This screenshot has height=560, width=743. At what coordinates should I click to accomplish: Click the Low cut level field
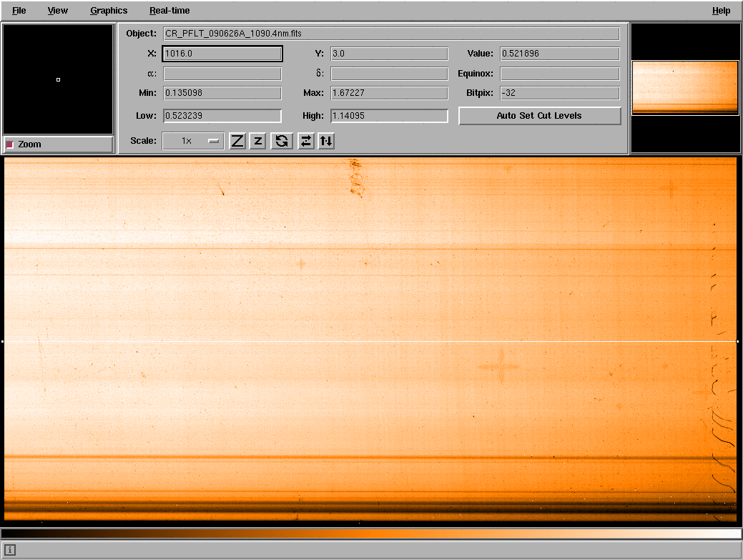tap(222, 116)
